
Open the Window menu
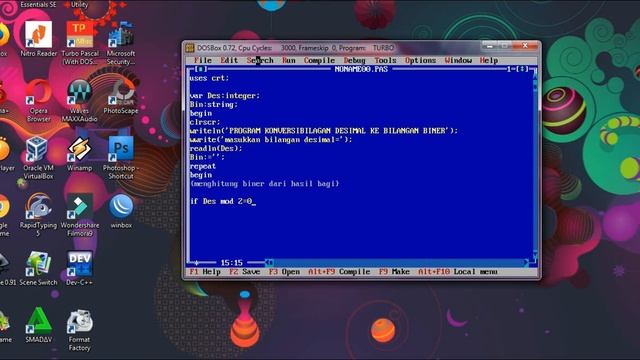pos(458,60)
